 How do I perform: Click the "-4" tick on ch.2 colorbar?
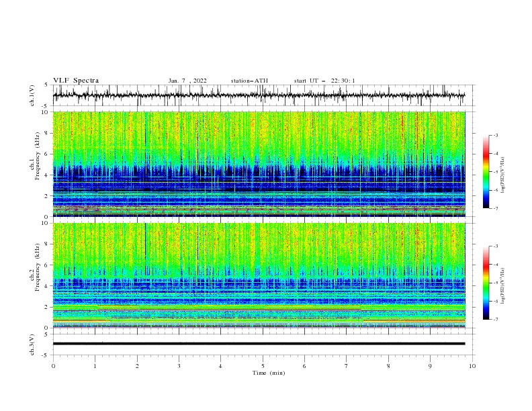495,265
